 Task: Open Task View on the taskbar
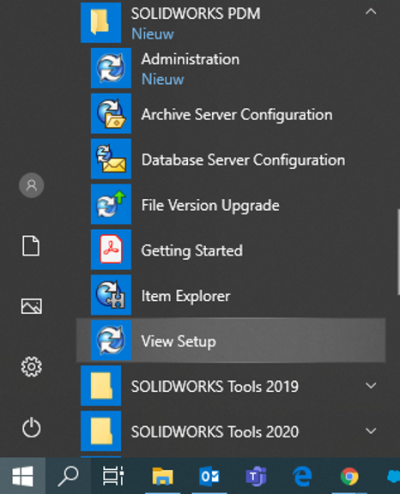[113, 476]
